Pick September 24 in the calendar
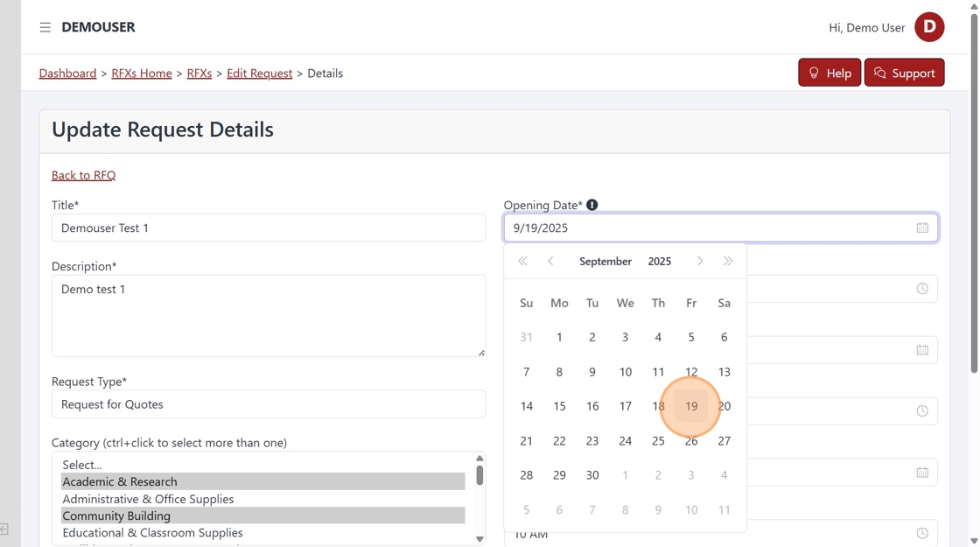Screen dimensions: 980x547 pyautogui.click(x=625, y=440)
